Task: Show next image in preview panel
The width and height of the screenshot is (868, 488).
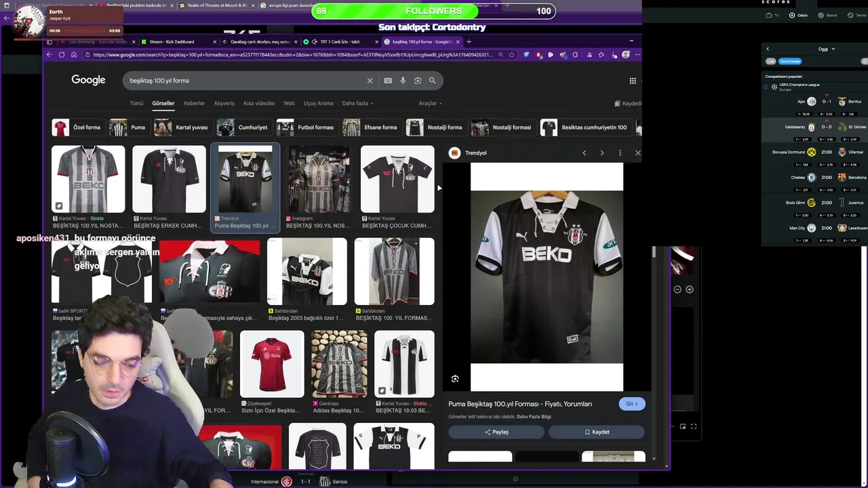Action: [x=601, y=153]
